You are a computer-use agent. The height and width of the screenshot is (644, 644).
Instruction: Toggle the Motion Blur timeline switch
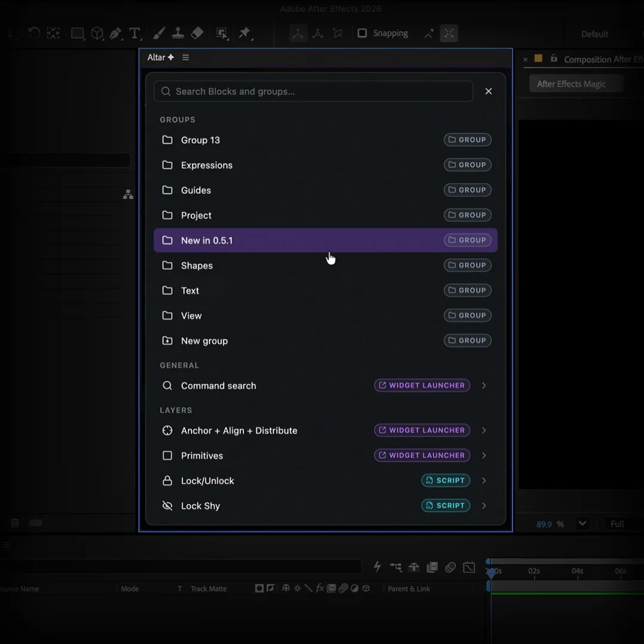(451, 567)
